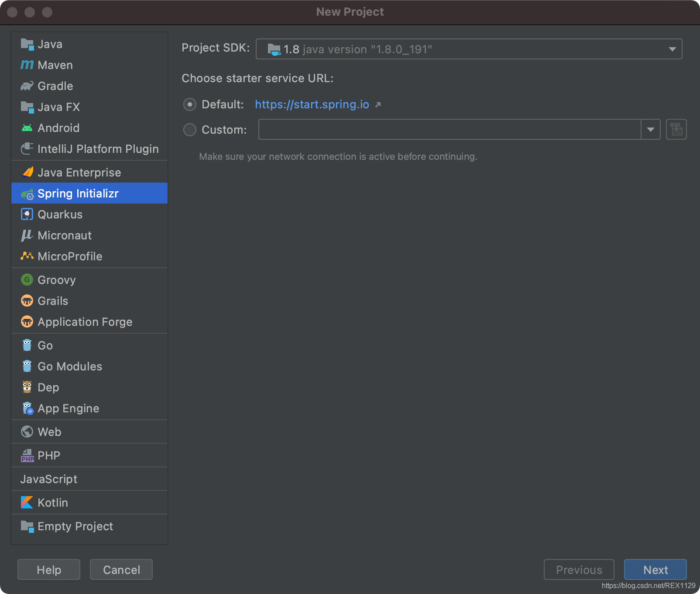Click the Gradle elephant icon
Image resolution: width=700 pixels, height=594 pixels.
27,86
